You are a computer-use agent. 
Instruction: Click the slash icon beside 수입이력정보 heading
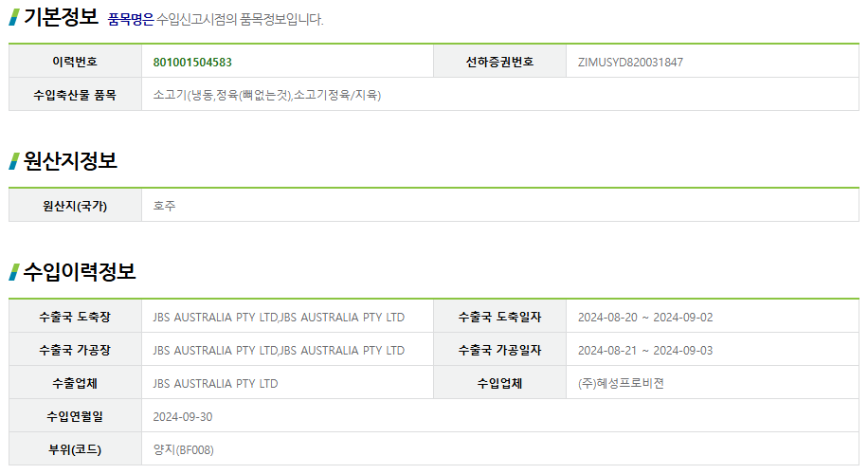click(x=14, y=272)
